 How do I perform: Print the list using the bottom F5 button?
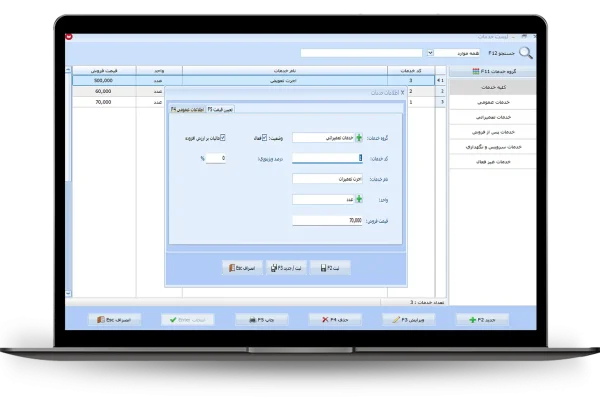click(x=262, y=320)
